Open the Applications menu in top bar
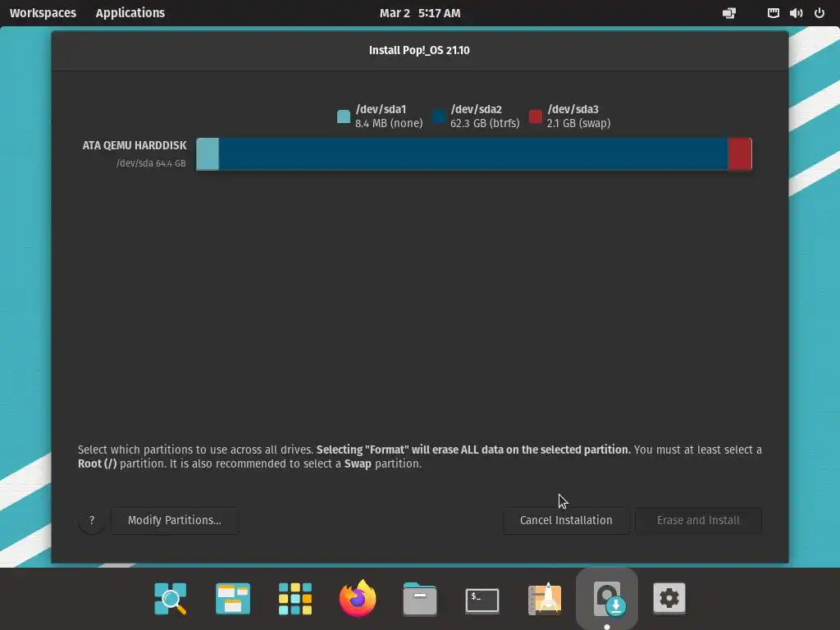The height and width of the screenshot is (630, 840). tap(130, 13)
